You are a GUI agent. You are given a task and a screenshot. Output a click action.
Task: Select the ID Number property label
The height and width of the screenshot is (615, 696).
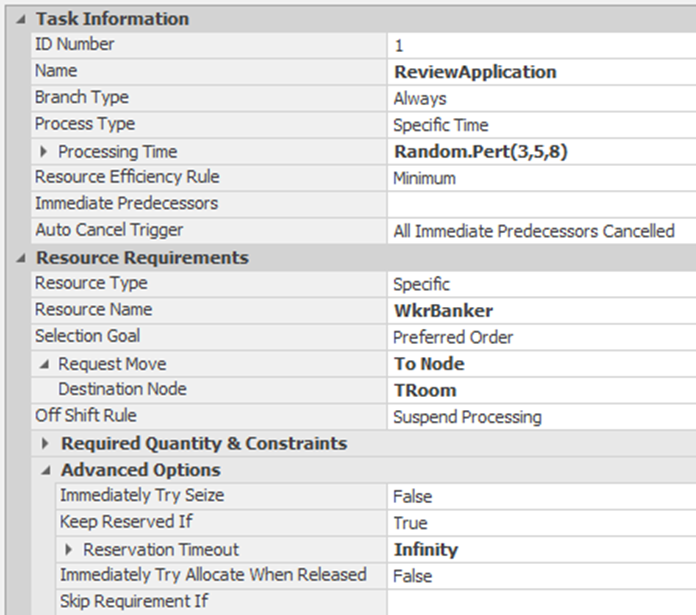click(75, 44)
